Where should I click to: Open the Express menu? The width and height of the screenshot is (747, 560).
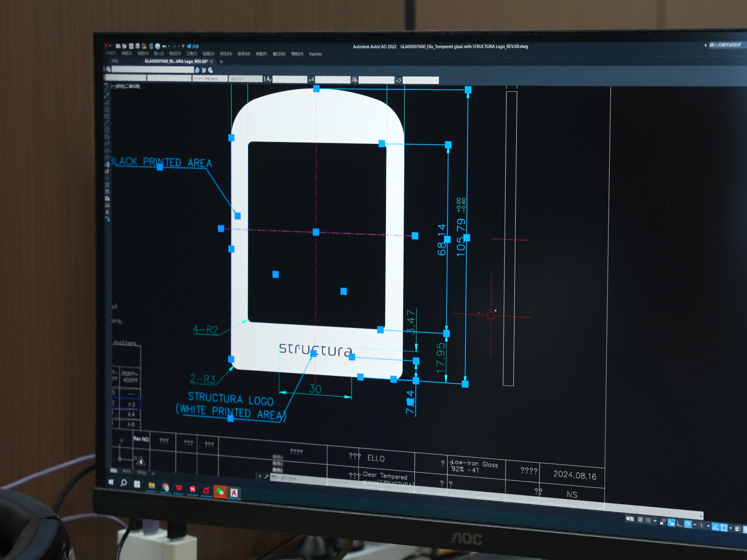point(315,54)
